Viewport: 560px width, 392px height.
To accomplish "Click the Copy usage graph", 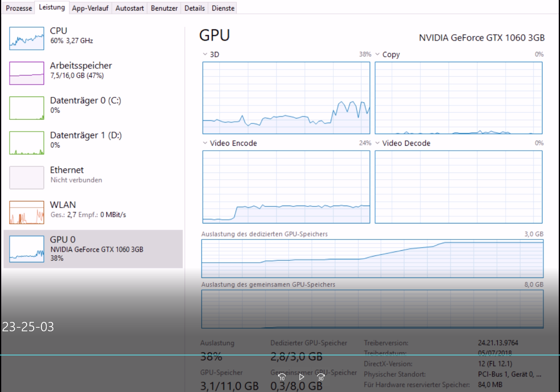I will 458,98.
